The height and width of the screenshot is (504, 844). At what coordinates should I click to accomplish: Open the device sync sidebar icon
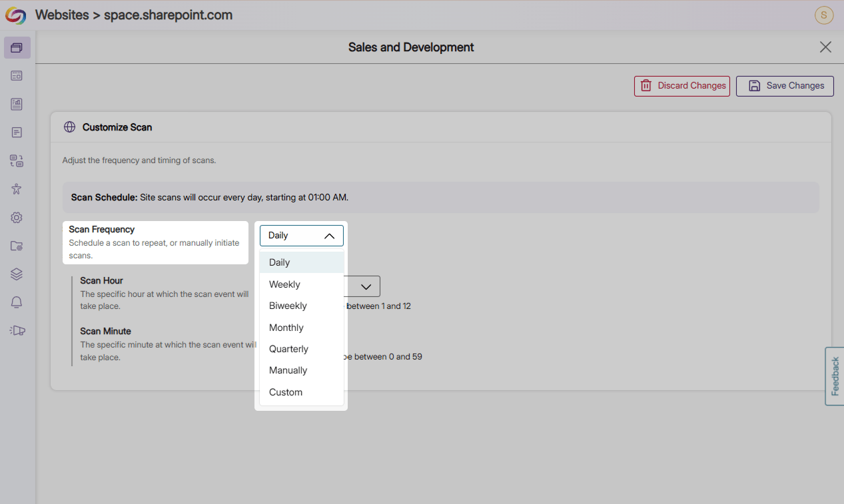click(x=17, y=160)
